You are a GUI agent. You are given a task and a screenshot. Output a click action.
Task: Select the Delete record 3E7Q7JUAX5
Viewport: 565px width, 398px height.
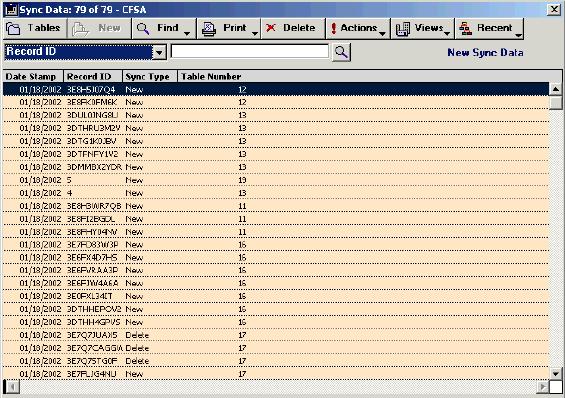click(x=276, y=335)
